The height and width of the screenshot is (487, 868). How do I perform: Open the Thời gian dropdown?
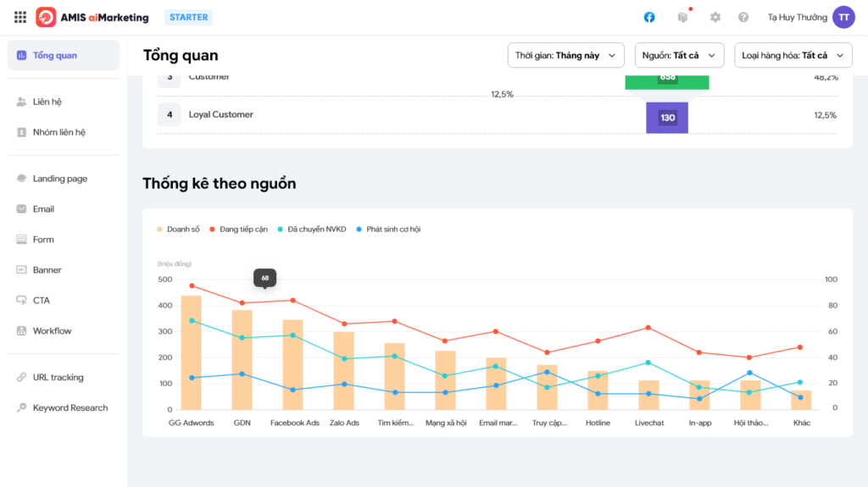coord(565,55)
